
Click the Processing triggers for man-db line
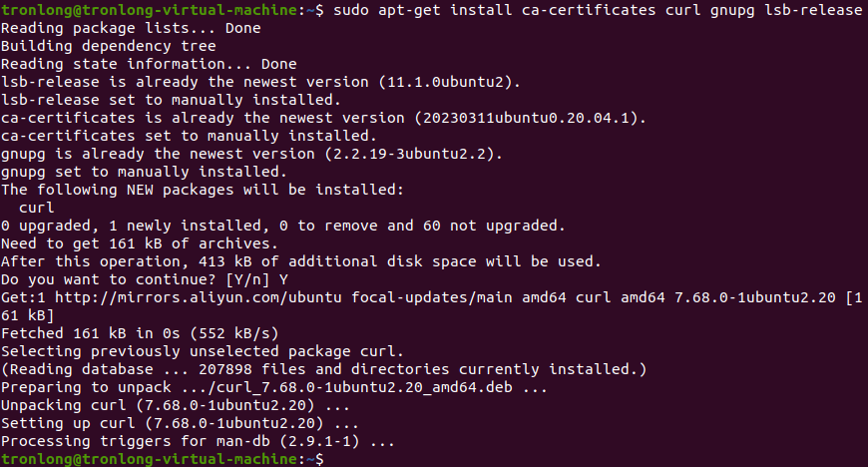coord(199,441)
